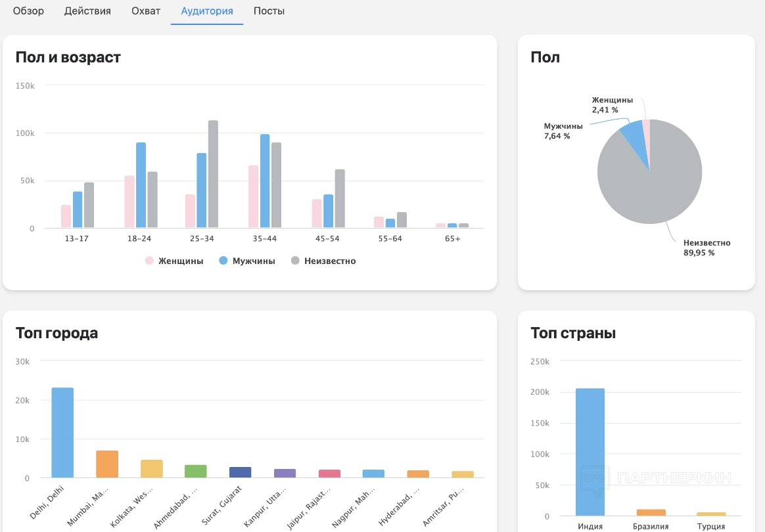Click the Delhi, Delhi axis label
Screen dimensions: 765x532
tap(47, 502)
